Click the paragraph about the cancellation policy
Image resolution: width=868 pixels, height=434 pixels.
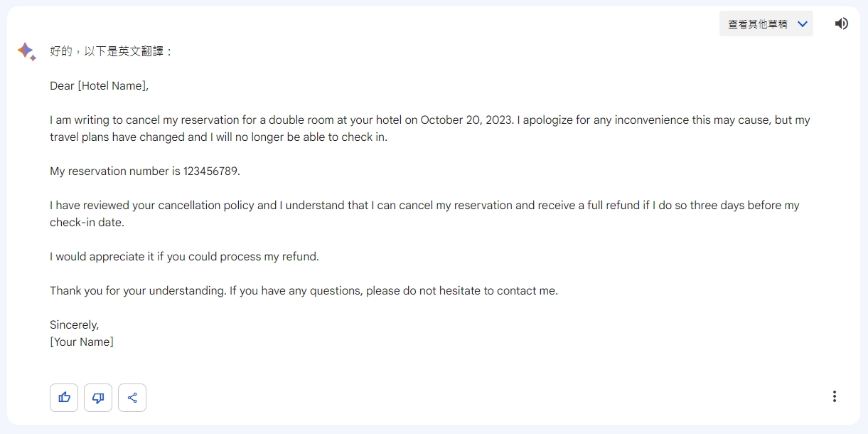tap(424, 213)
